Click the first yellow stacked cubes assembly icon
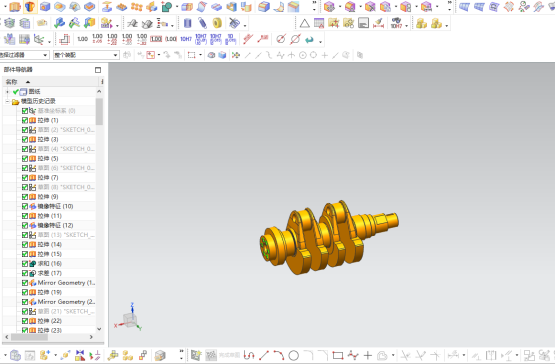Viewport: 555px width, 364px height. point(421,23)
